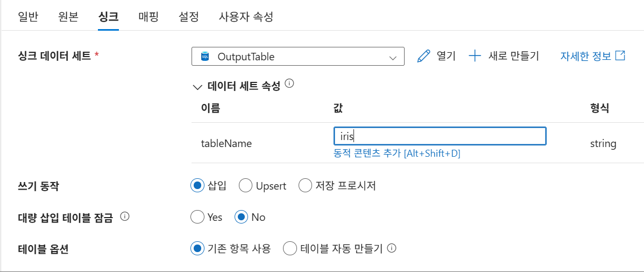Open the 원본 tab
This screenshot has height=272, width=644.
[x=68, y=17]
